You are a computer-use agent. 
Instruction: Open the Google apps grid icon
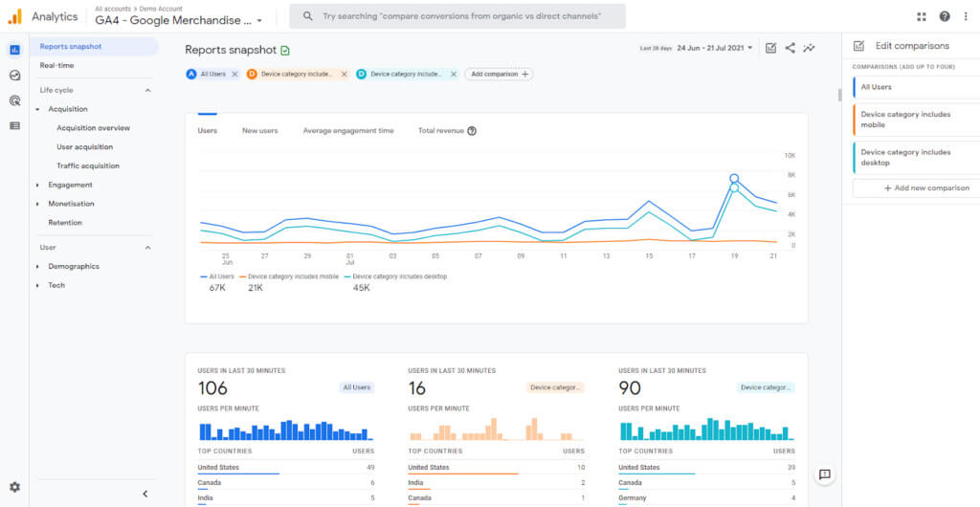click(922, 16)
